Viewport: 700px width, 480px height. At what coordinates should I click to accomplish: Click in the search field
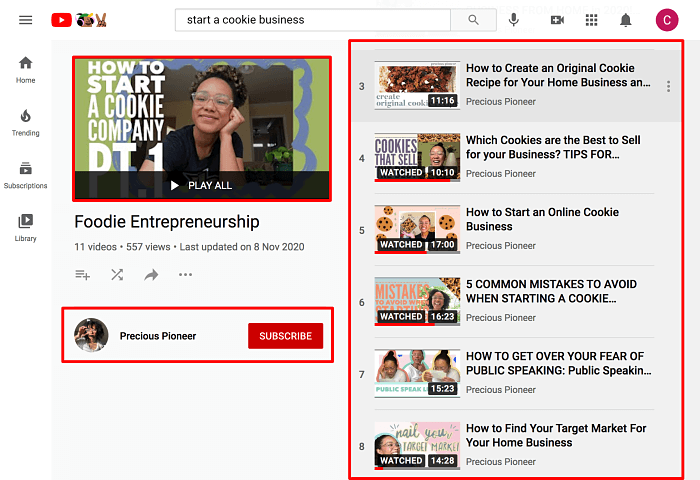click(312, 20)
